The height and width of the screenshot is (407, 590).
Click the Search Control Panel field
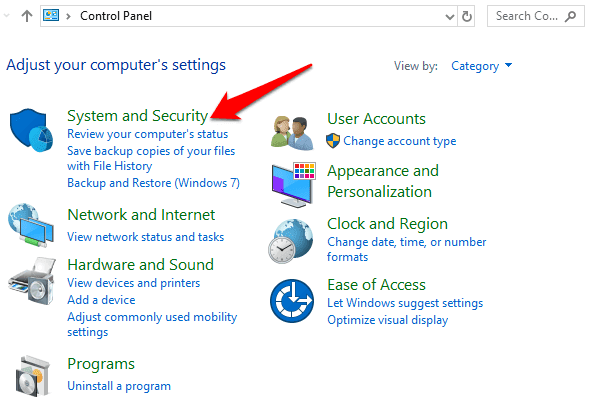535,16
